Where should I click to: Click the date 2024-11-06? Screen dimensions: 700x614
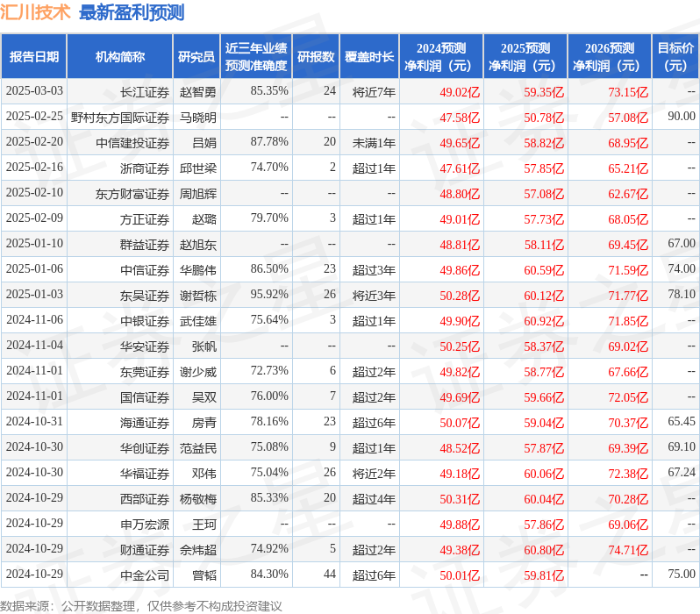[34, 320]
